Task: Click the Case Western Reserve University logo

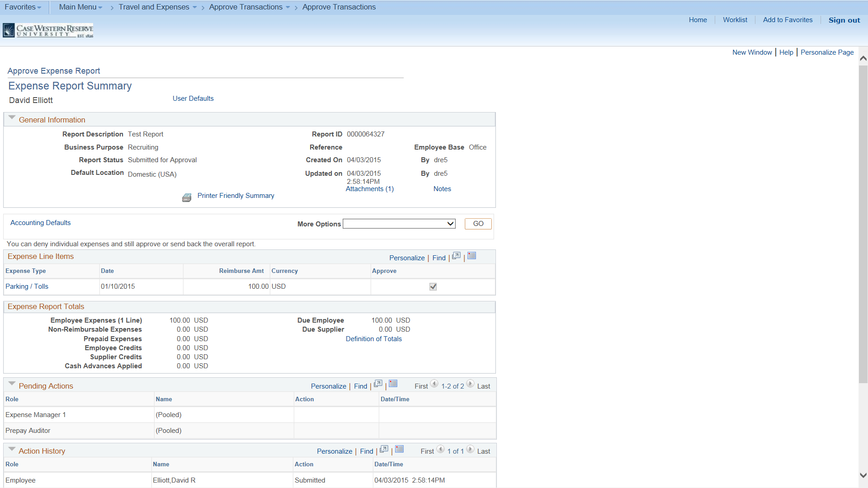Action: click(x=47, y=30)
